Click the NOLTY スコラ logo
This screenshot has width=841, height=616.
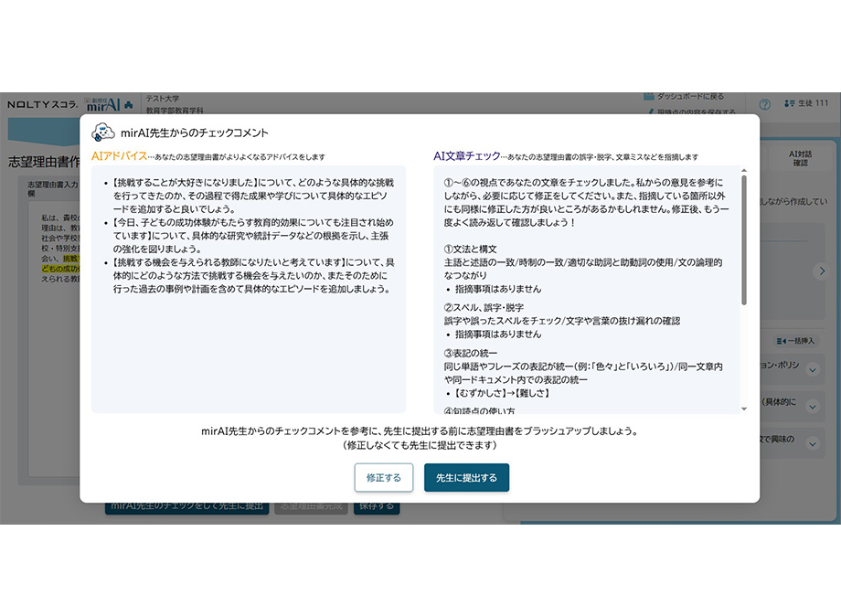(41, 104)
